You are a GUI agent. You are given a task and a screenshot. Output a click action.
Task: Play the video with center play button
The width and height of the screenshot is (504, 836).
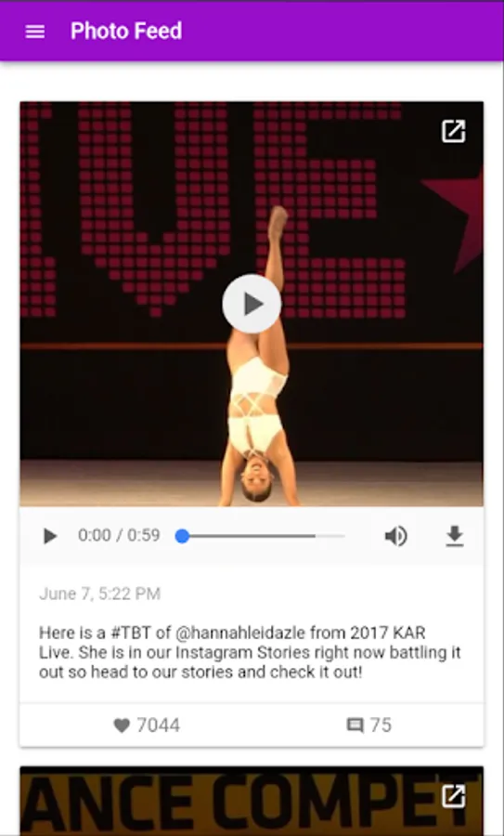pos(252,304)
